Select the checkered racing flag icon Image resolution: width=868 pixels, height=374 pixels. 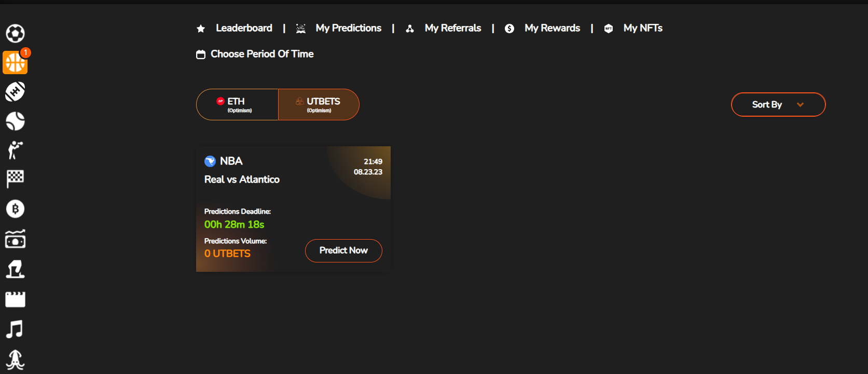pyautogui.click(x=15, y=179)
